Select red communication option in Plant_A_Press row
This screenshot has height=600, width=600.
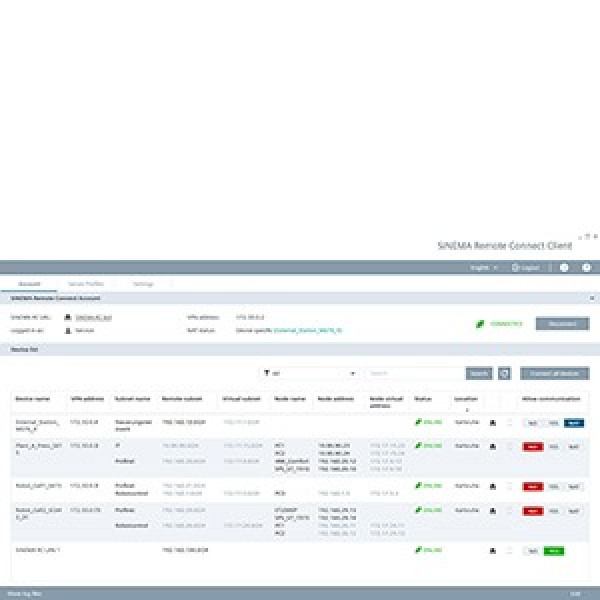click(533, 447)
